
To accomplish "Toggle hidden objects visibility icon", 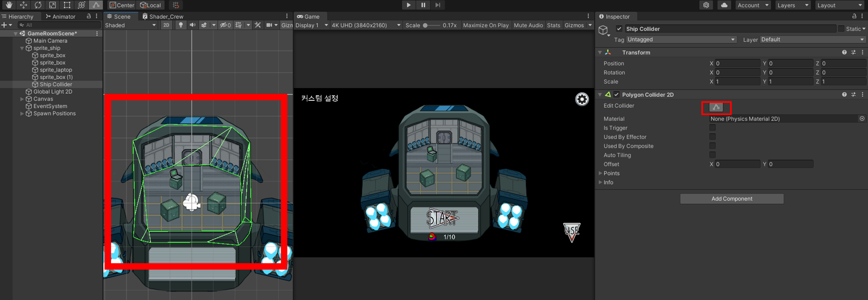I will pyautogui.click(x=225, y=25).
